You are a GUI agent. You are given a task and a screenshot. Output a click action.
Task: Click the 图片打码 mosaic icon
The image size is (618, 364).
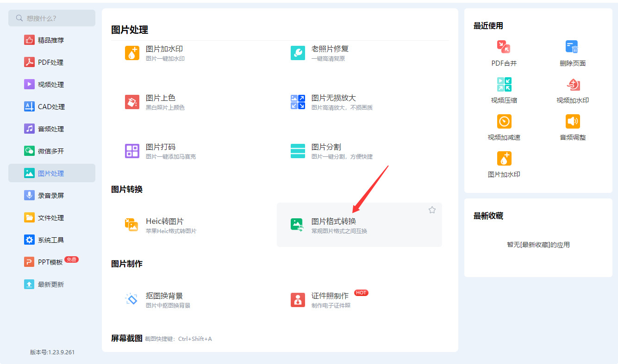point(132,151)
